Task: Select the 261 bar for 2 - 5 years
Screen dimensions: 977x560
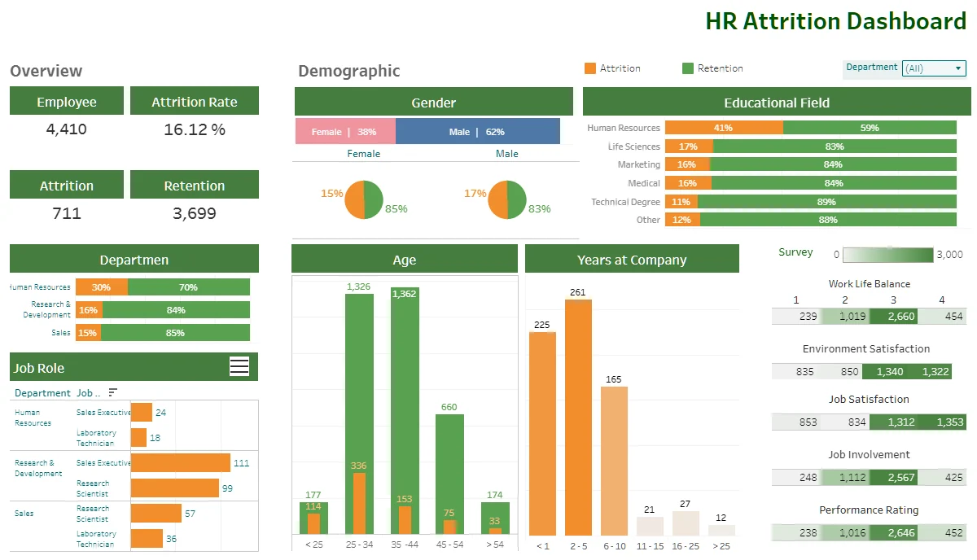Action: 578,417
